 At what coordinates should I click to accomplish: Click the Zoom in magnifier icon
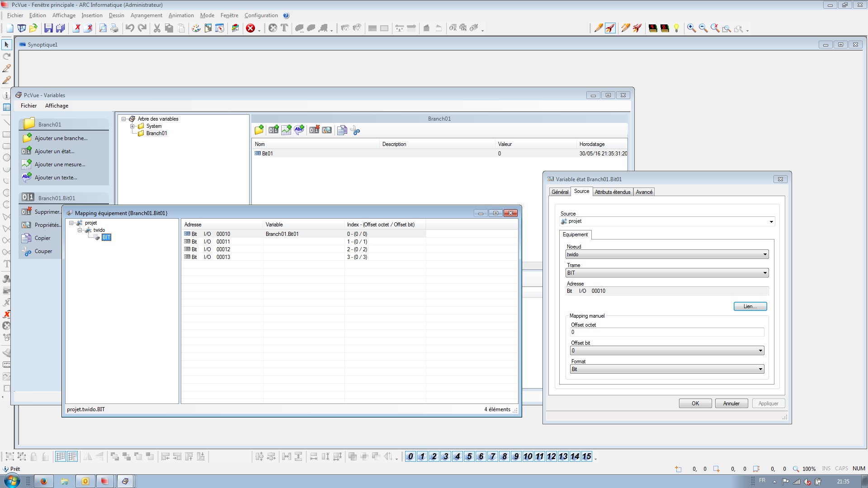pos(691,28)
